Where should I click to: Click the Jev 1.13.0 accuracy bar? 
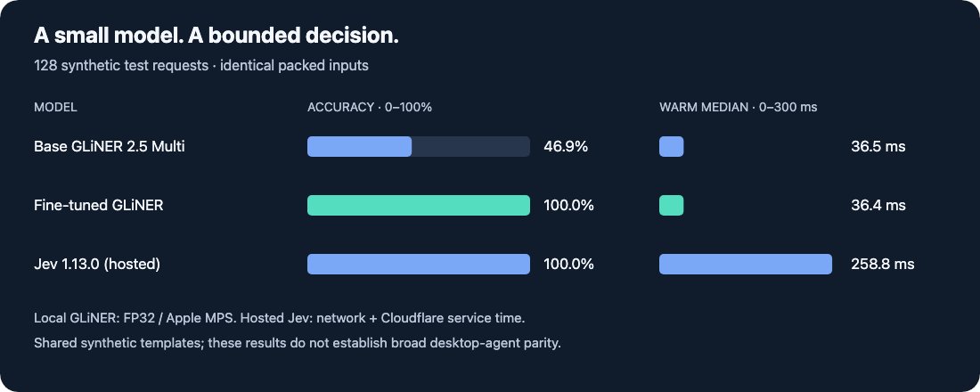click(x=419, y=264)
